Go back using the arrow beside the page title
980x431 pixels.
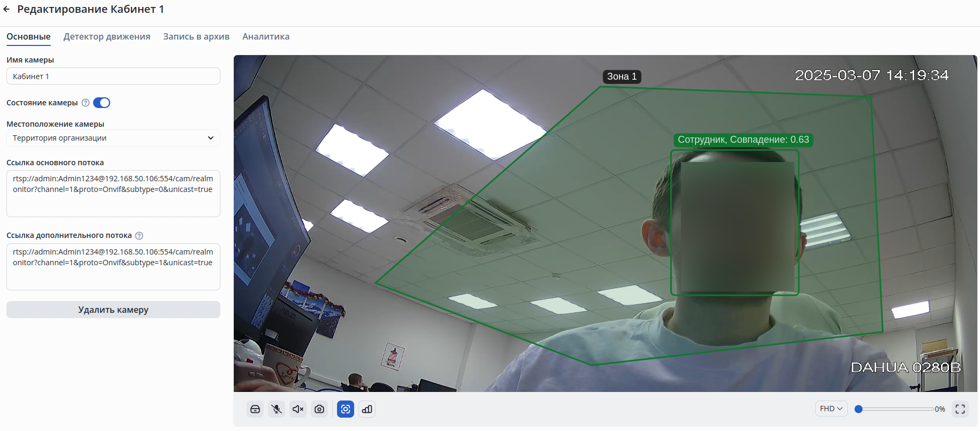click(x=6, y=9)
